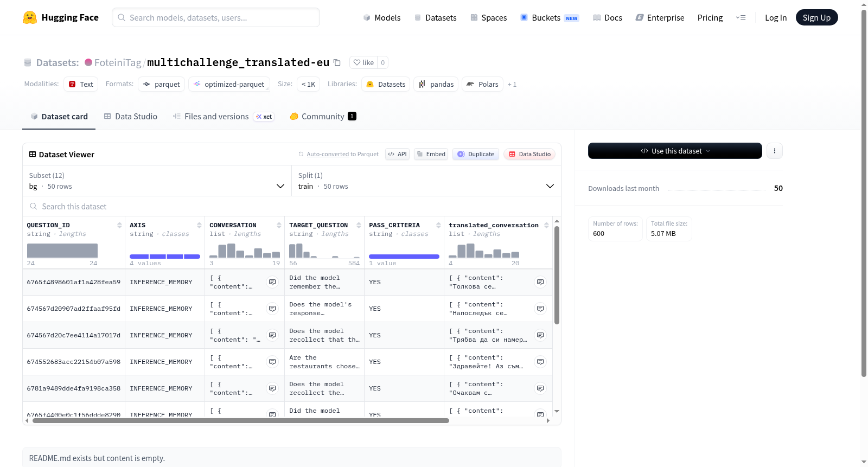
Task: Show the additional libraries +1
Action: point(512,85)
